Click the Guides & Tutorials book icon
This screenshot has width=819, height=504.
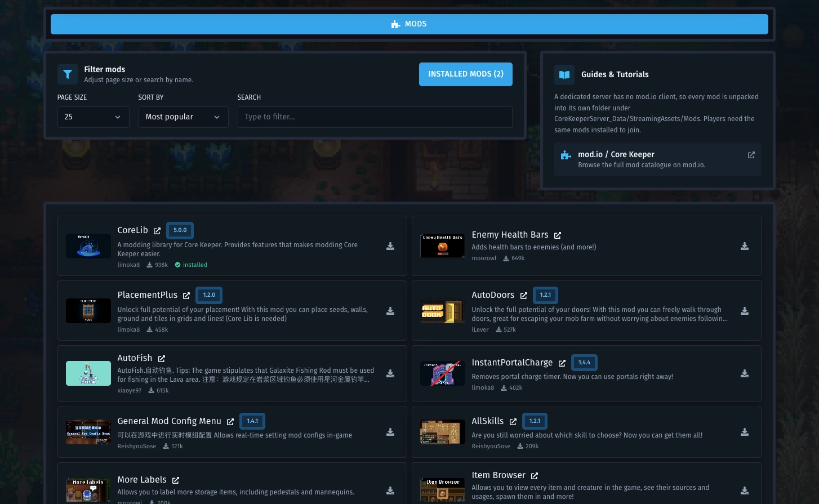click(564, 74)
